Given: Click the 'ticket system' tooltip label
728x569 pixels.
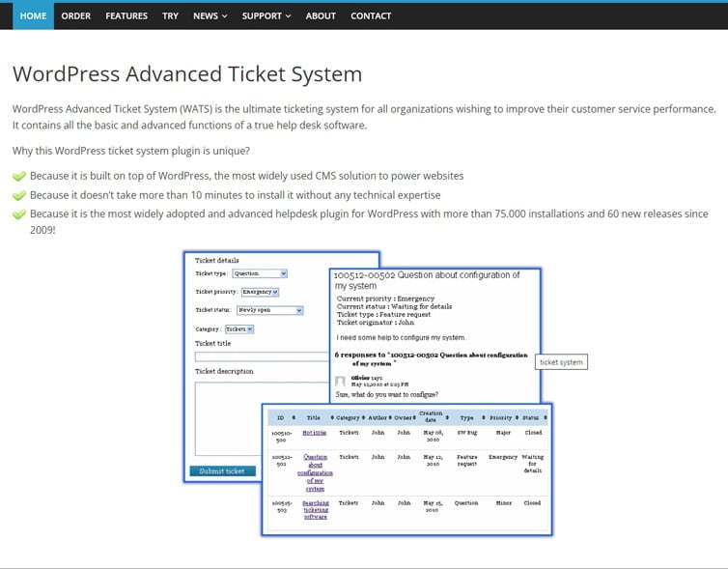Looking at the screenshot, I should click(x=561, y=362).
